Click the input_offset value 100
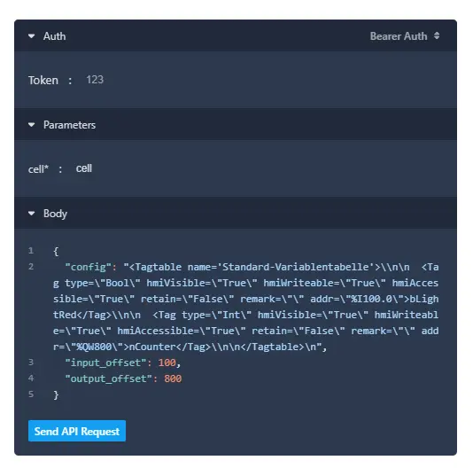 tap(167, 363)
